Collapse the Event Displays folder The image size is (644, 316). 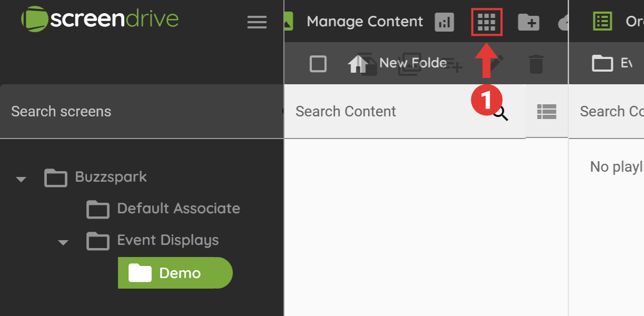[x=63, y=242]
